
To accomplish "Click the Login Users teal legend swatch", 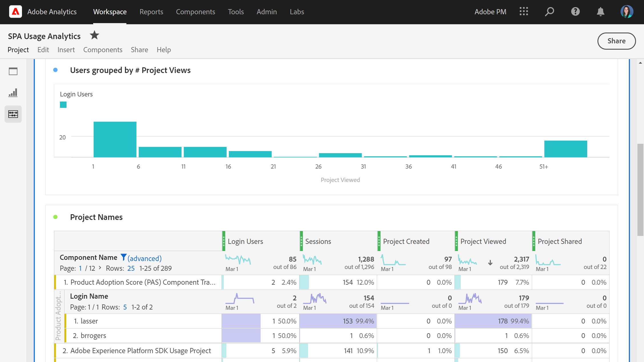I will pyautogui.click(x=63, y=105).
